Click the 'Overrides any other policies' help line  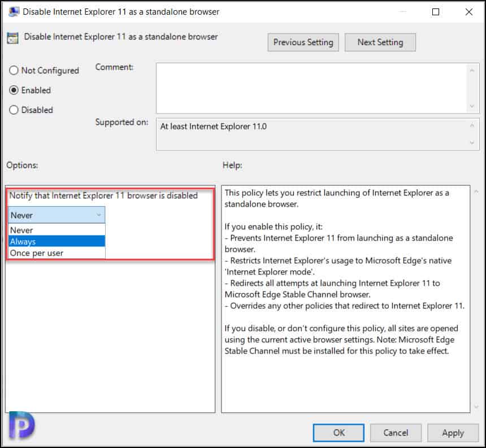[344, 306]
